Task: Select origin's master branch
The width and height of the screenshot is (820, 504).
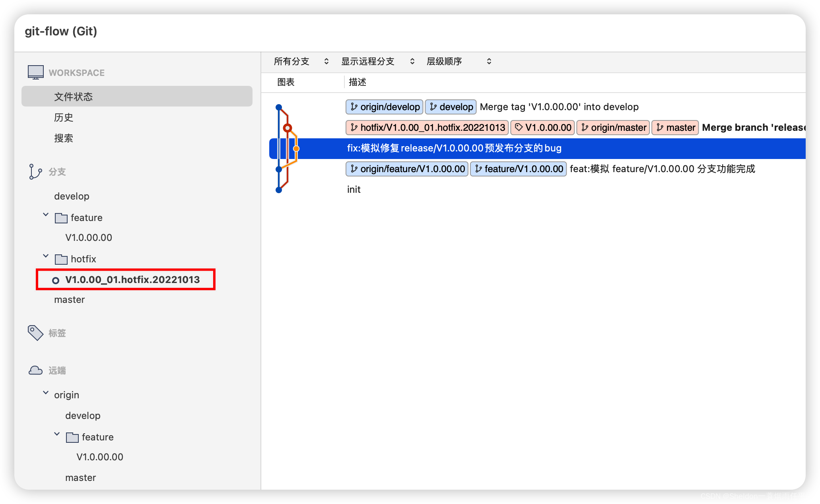Action: tap(80, 478)
